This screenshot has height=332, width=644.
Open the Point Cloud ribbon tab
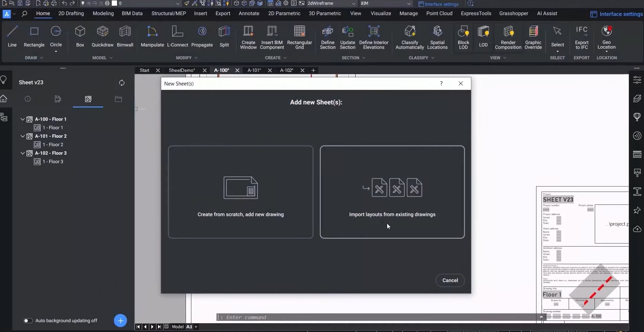439,14
